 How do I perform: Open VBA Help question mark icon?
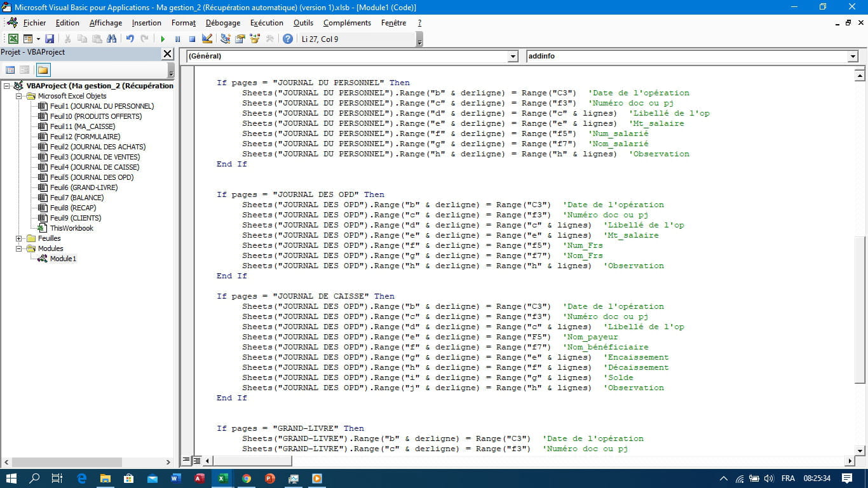tap(288, 39)
